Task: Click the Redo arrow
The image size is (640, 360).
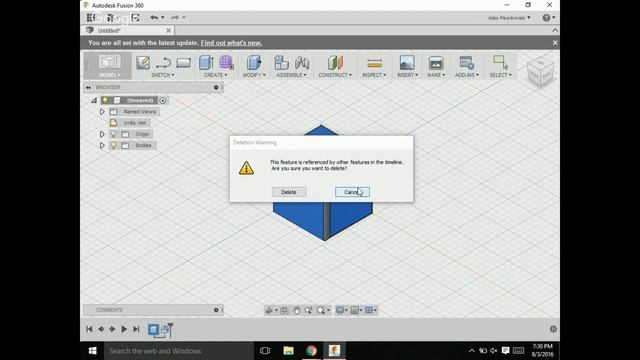Action: pyautogui.click(x=175, y=18)
